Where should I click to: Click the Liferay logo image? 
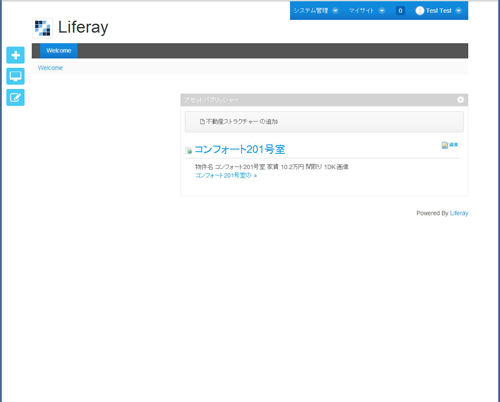point(43,28)
